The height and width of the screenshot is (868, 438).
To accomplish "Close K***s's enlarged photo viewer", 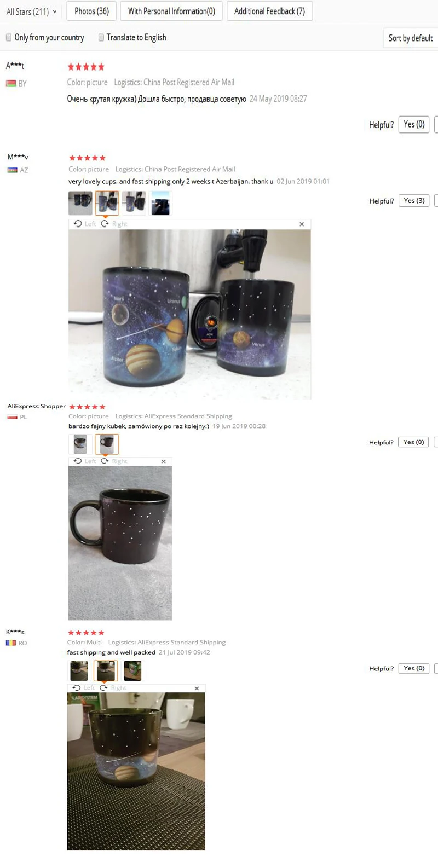I will (197, 688).
